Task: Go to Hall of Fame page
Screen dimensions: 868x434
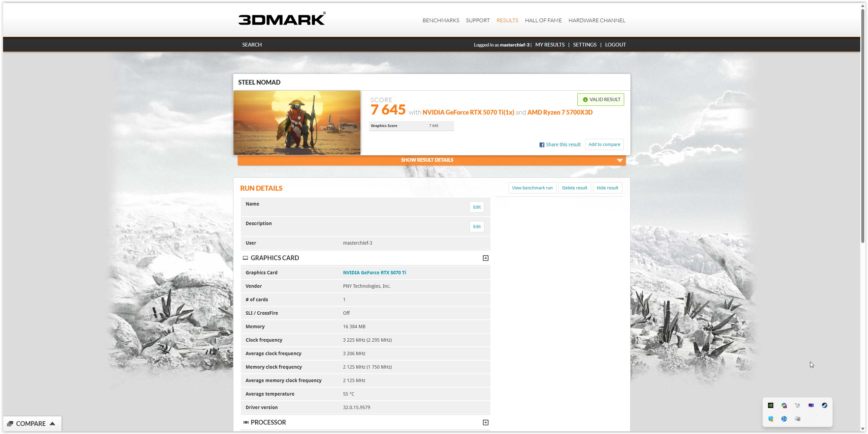Action: [x=543, y=20]
